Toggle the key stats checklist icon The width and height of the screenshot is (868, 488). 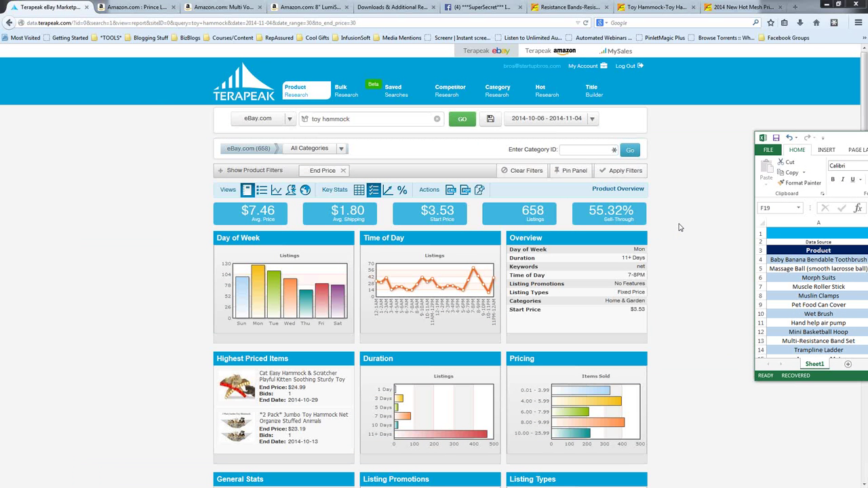coord(374,190)
